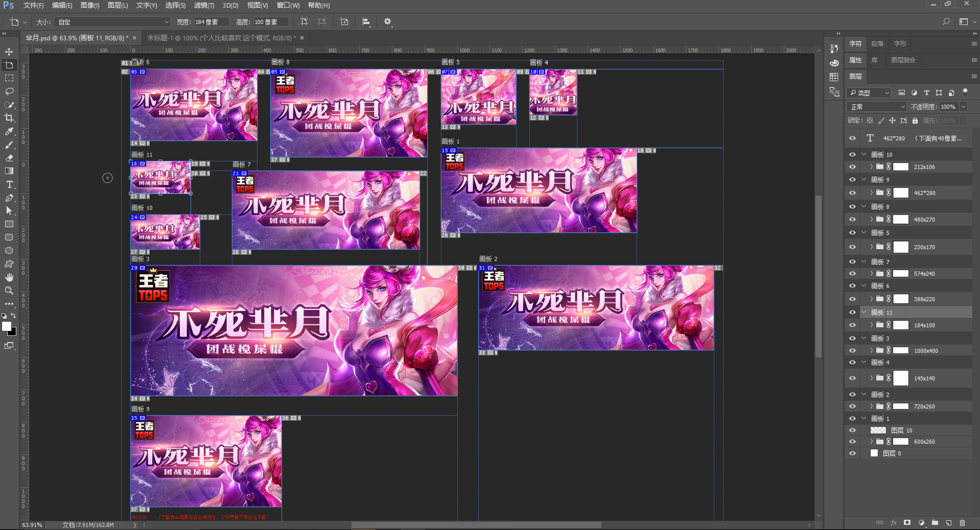Click the 63.91% zoom level field
980x530 pixels.
pos(32,525)
